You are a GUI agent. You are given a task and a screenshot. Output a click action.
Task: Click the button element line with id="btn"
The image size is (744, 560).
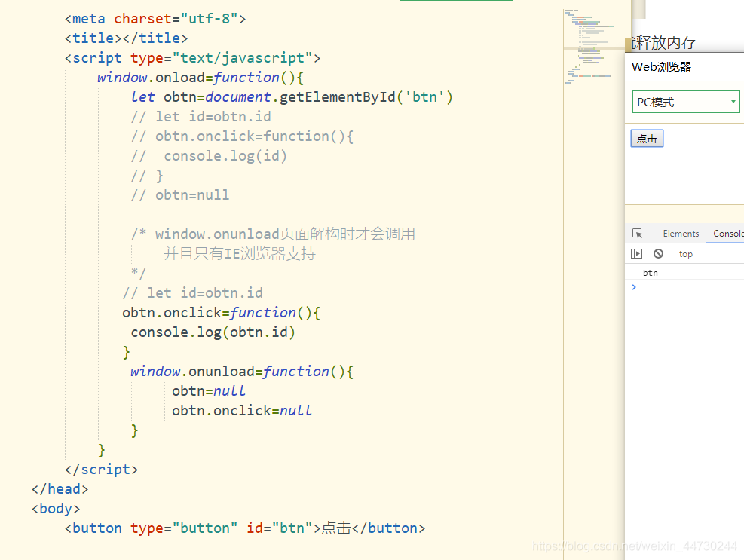(245, 528)
